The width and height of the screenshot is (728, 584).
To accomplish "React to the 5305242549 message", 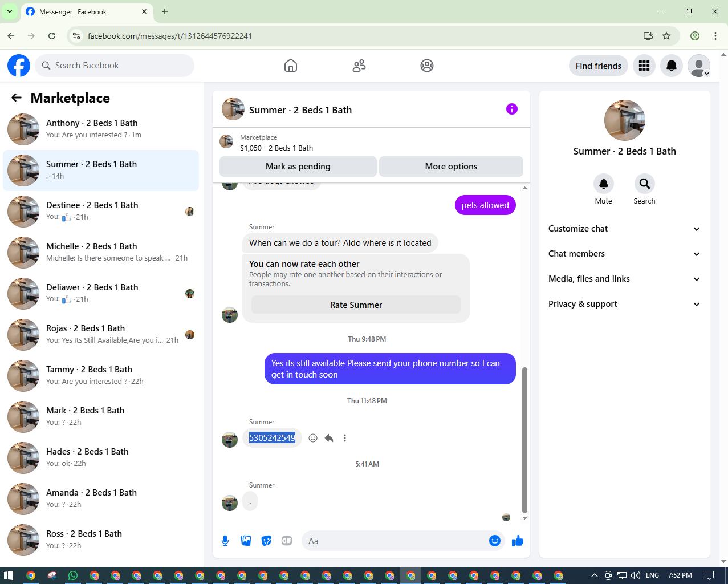I will pos(313,438).
